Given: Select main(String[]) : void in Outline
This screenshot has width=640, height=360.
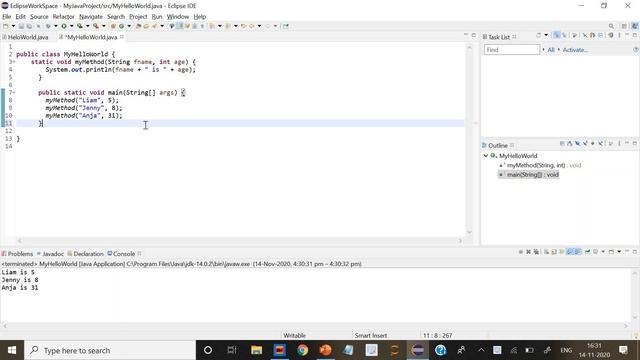Looking at the screenshot, I should (x=529, y=175).
